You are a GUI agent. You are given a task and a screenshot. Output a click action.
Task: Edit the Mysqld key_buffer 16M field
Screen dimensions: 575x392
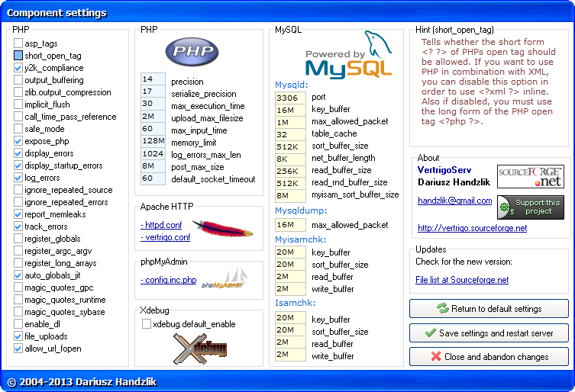(x=290, y=111)
